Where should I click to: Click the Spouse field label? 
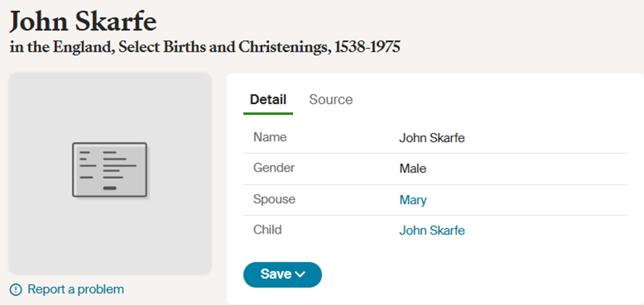point(274,199)
